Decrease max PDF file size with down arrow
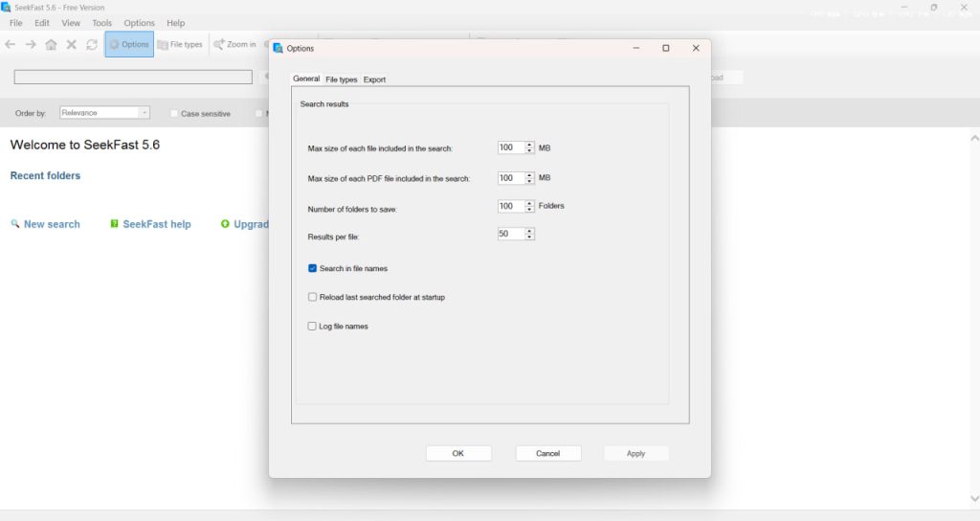 click(x=529, y=181)
